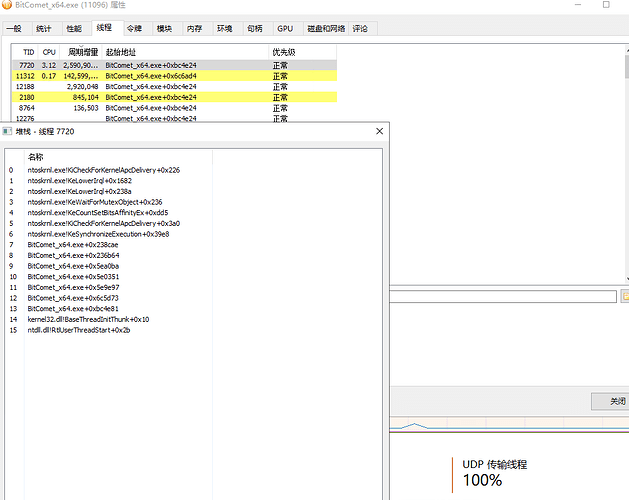Click the folder browse icon beside the text field
Screen dimensions: 629x500
point(624,296)
